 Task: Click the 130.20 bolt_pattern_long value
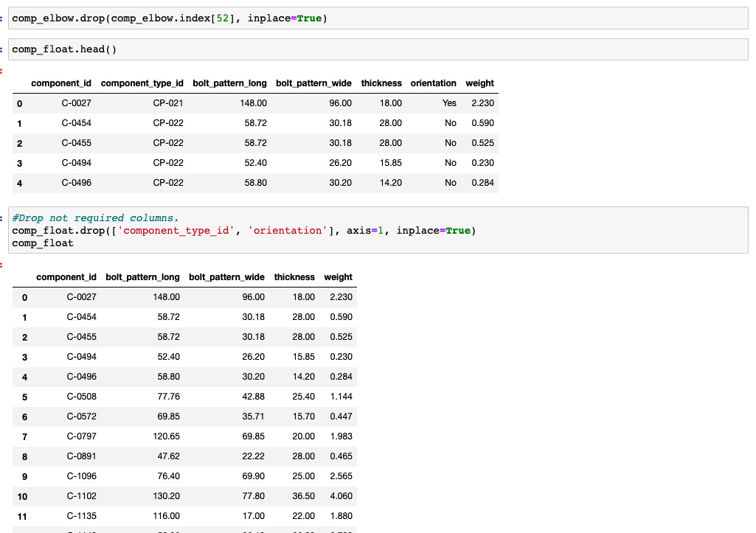pyautogui.click(x=167, y=496)
